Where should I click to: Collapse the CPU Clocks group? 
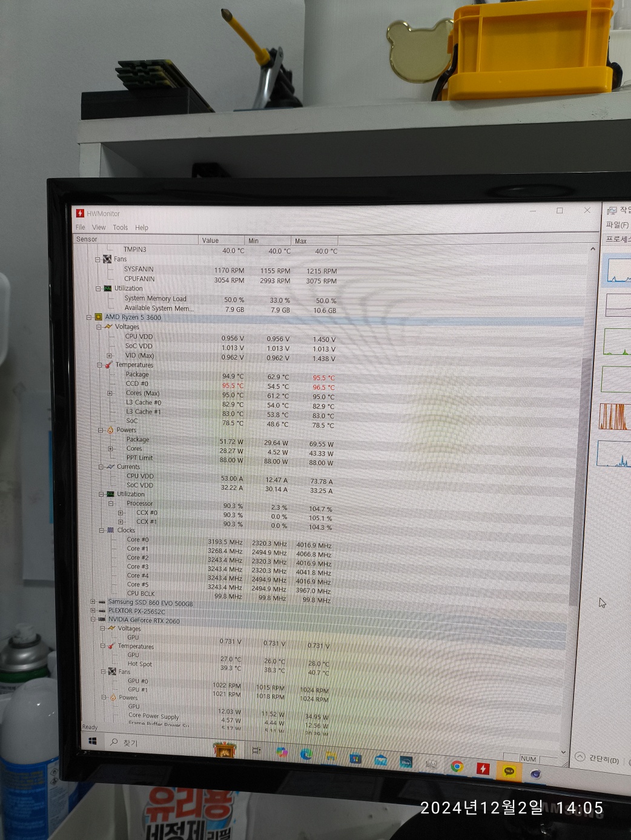pos(102,530)
